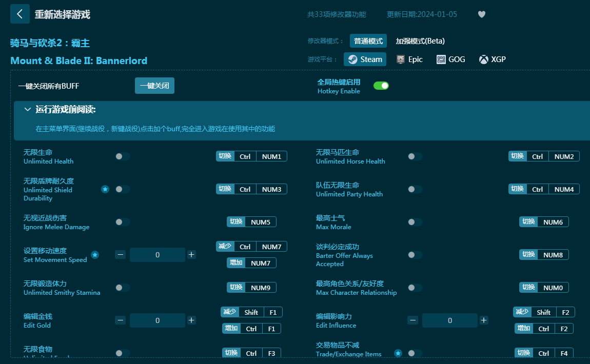Viewport: 590px width, 364px height.
Task: Turn on Max Character Relationship
Action: (x=415, y=288)
